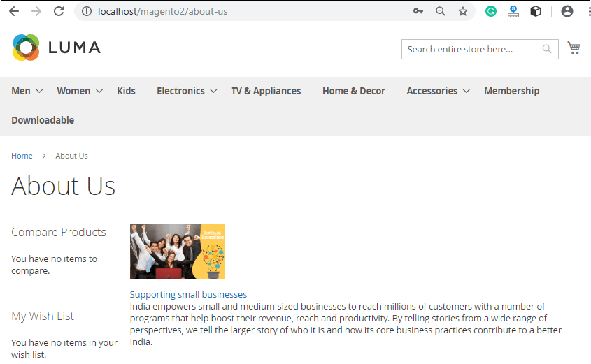Bookmark this page with the star icon
Viewport: 591px width, 364px height.
pyautogui.click(x=463, y=11)
